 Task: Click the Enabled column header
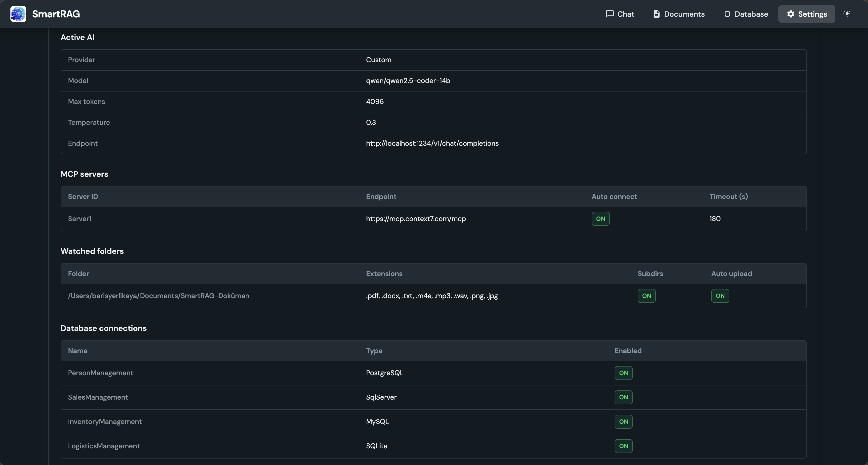tap(628, 351)
